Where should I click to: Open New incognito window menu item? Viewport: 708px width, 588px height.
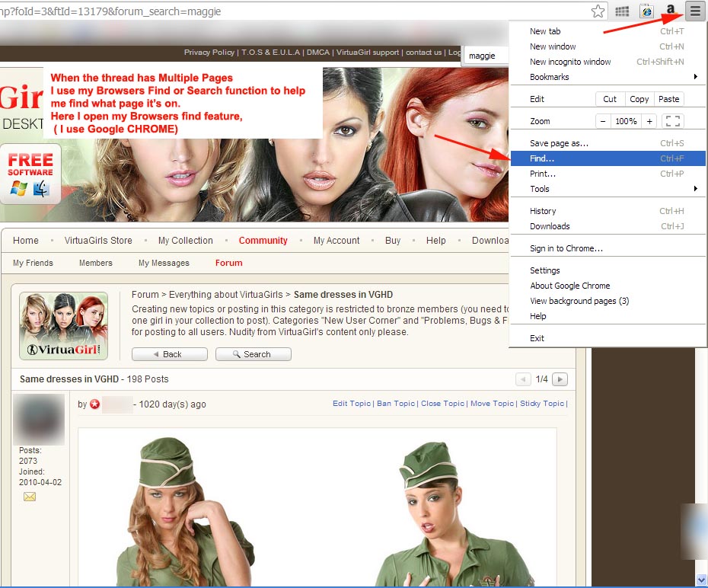[570, 62]
